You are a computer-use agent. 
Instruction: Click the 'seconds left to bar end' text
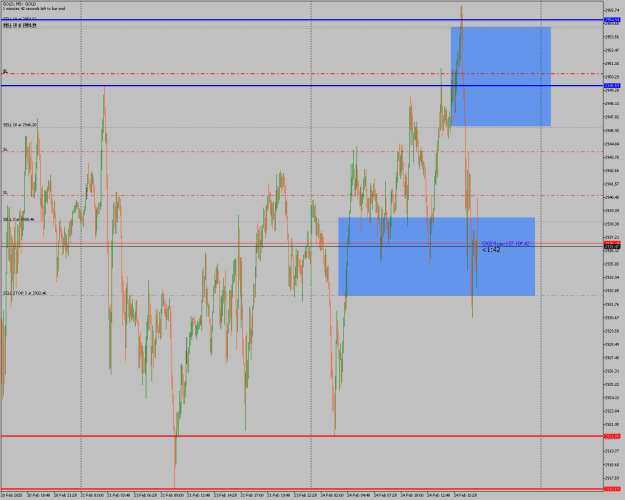pos(43,8)
